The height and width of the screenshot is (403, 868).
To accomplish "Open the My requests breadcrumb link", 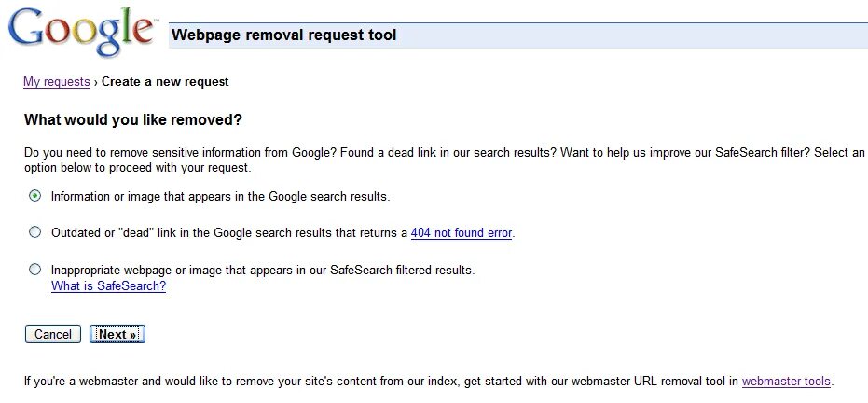I will (57, 82).
